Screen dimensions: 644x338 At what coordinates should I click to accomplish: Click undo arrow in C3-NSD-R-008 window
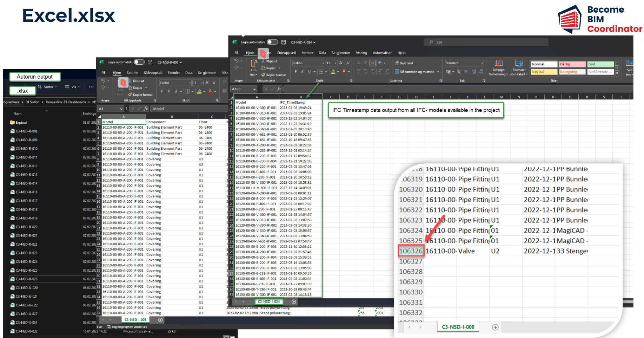pyautogui.click(x=104, y=81)
